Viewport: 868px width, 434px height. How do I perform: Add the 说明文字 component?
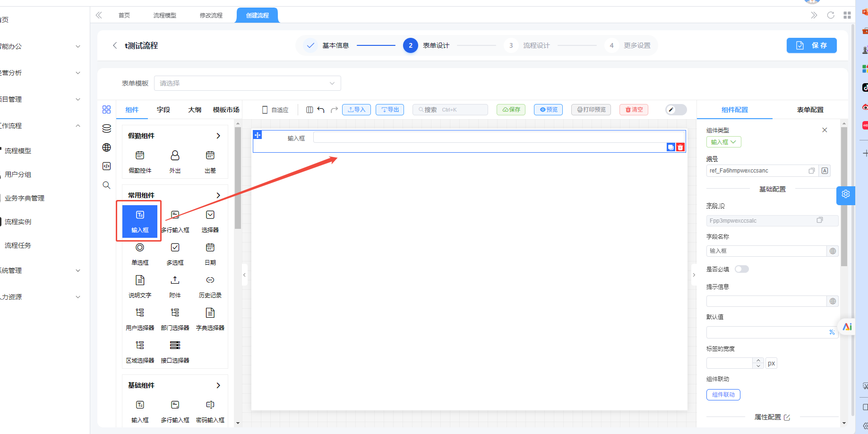(140, 287)
